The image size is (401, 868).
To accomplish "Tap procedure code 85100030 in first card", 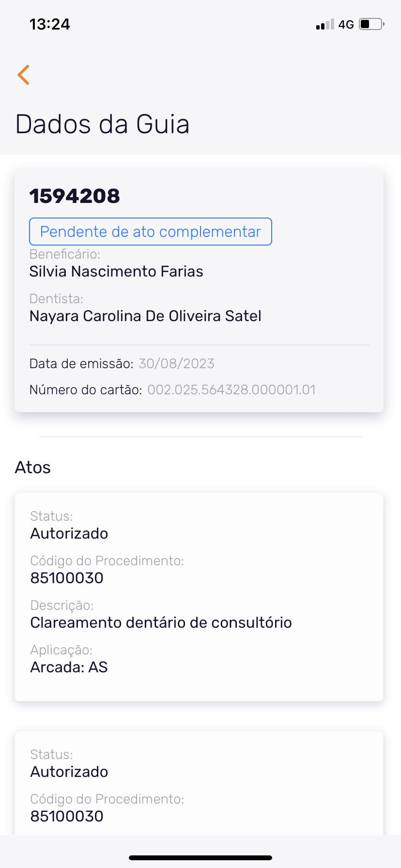I will [67, 578].
